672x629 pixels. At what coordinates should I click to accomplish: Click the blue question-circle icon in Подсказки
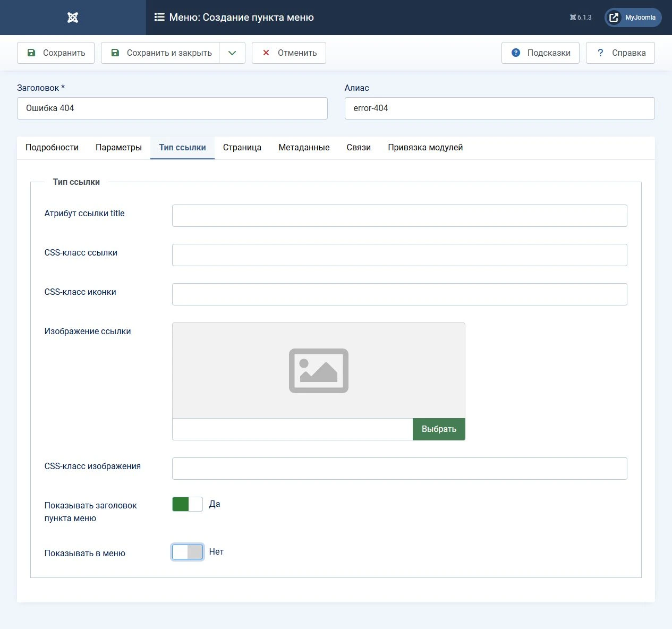[516, 53]
